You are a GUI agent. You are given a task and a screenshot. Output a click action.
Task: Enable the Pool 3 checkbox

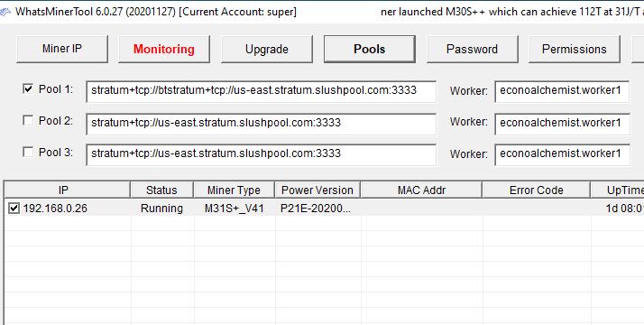point(28,152)
